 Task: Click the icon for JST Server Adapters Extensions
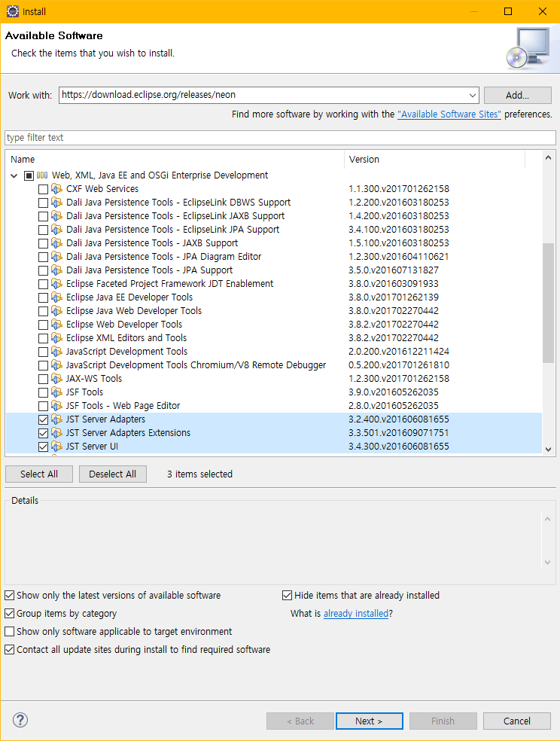56,433
